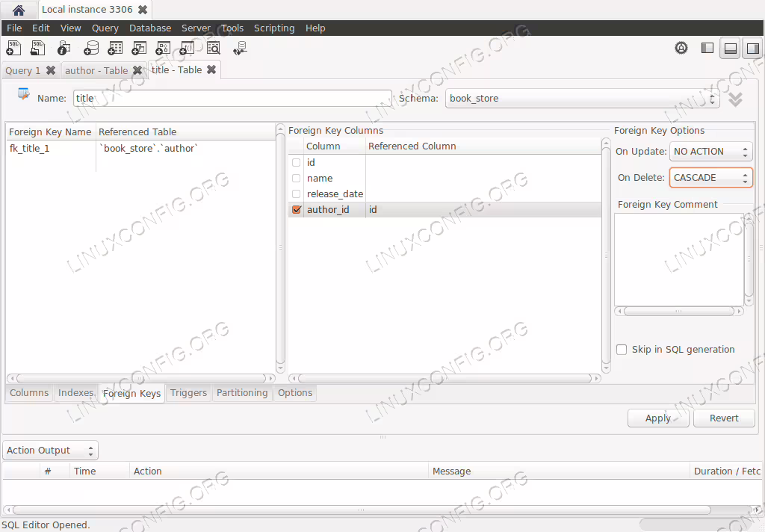Click the Apply button
765x532 pixels.
point(657,418)
